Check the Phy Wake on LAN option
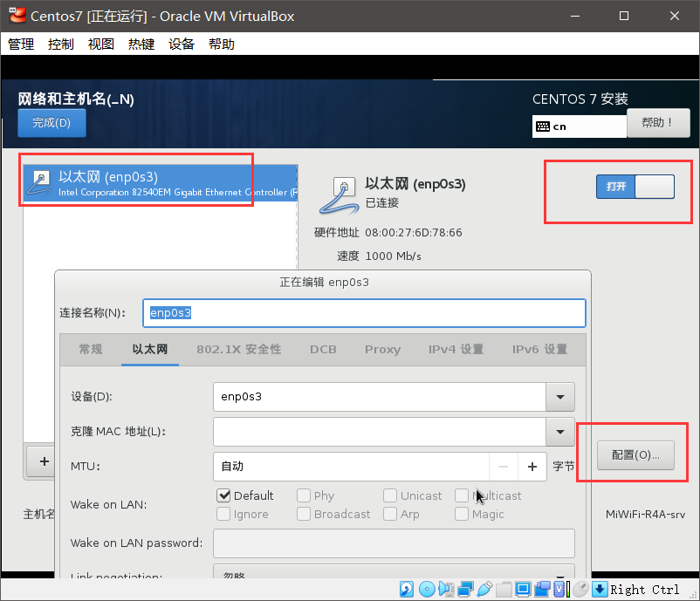Image resolution: width=700 pixels, height=601 pixels. (x=304, y=495)
